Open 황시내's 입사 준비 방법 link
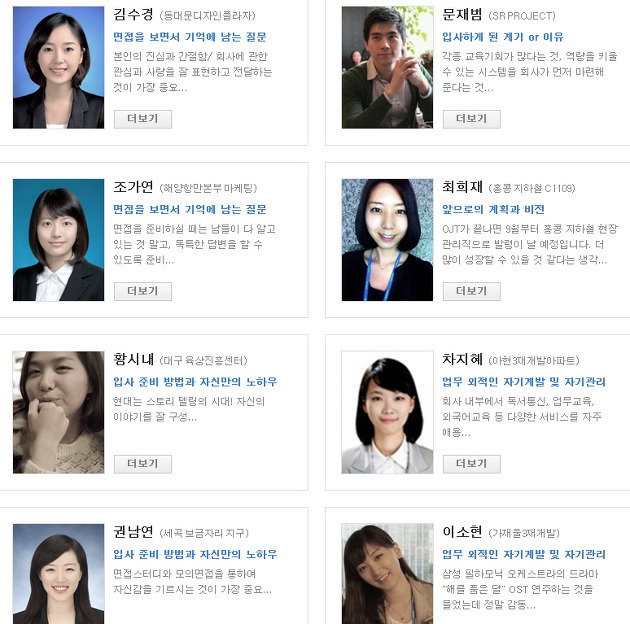The height and width of the screenshot is (624, 630). tap(195, 382)
